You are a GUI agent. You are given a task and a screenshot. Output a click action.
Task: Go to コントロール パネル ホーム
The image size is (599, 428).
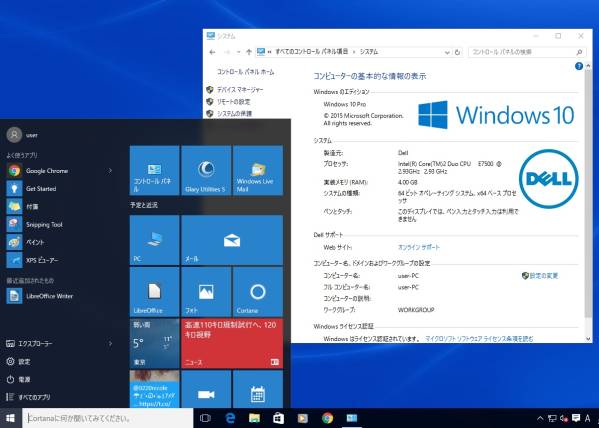tap(246, 72)
